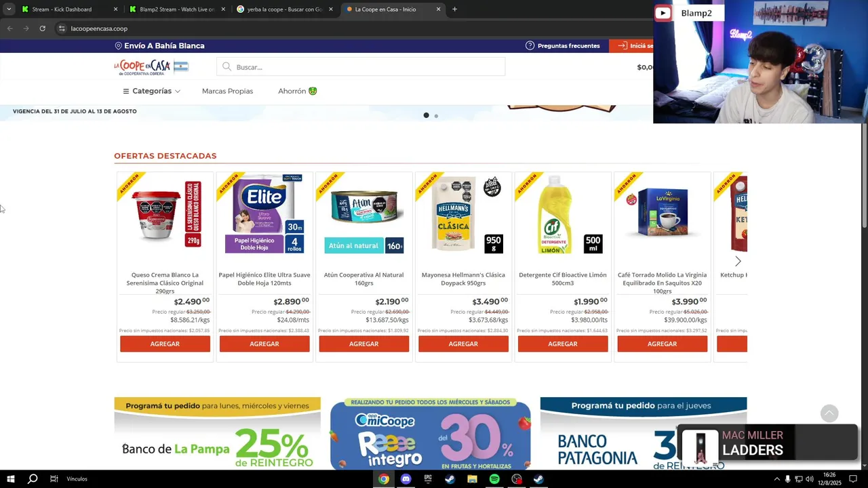
Task: Show hidden system tray icons
Action: click(x=776, y=479)
